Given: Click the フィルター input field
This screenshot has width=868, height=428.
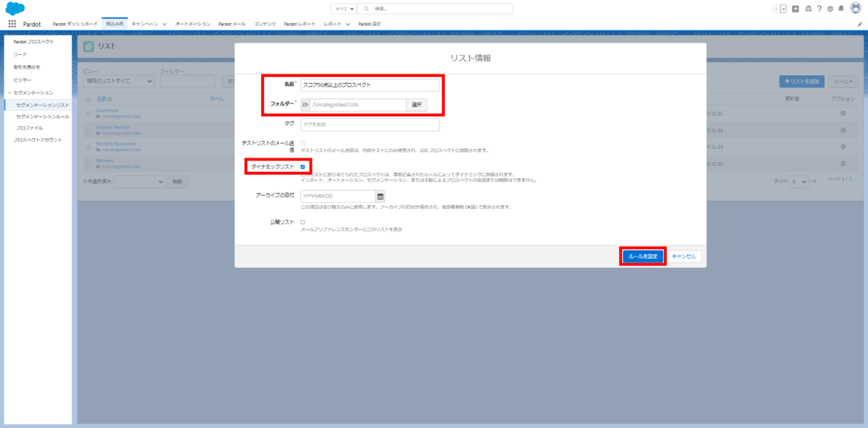Looking at the screenshot, I should click(x=187, y=81).
